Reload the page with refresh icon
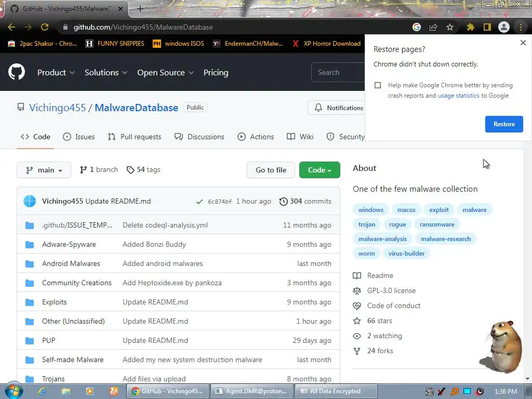The height and width of the screenshot is (399, 532). tap(45, 27)
